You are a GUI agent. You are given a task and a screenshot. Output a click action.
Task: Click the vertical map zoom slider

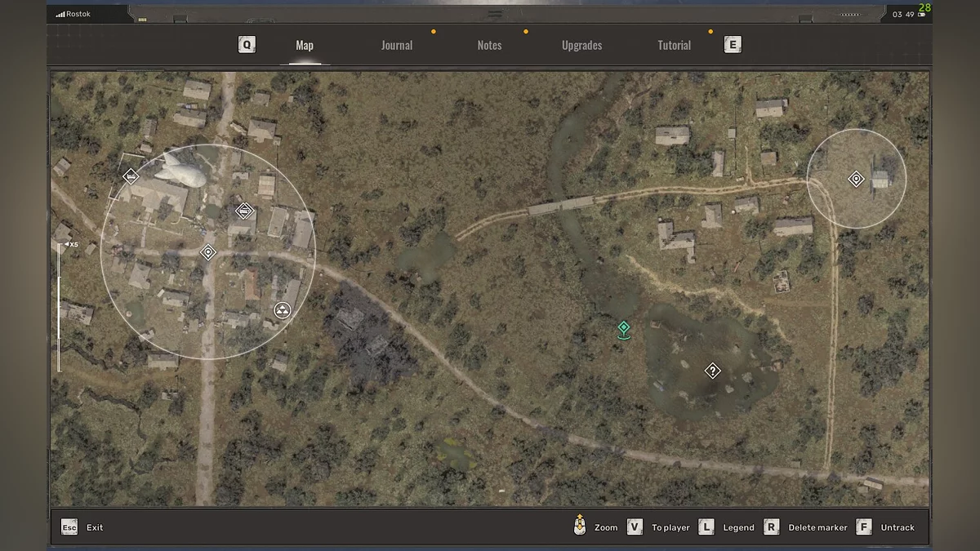(x=58, y=309)
